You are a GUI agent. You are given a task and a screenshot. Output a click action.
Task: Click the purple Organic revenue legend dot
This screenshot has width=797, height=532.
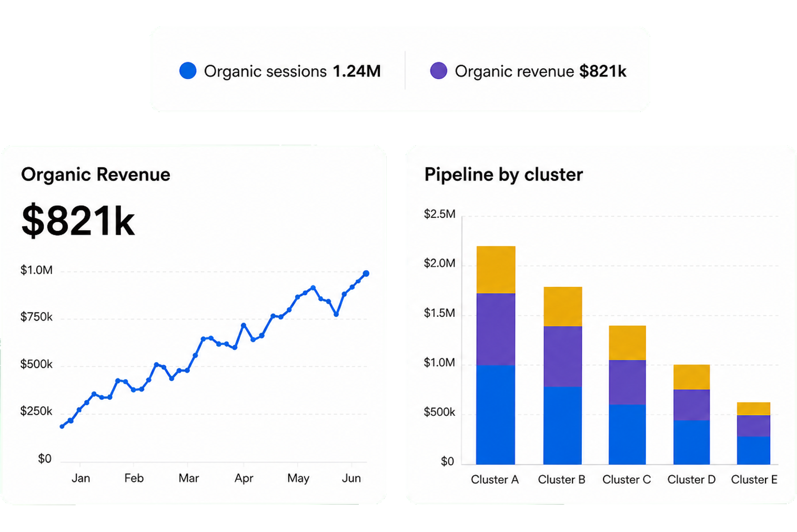[439, 71]
